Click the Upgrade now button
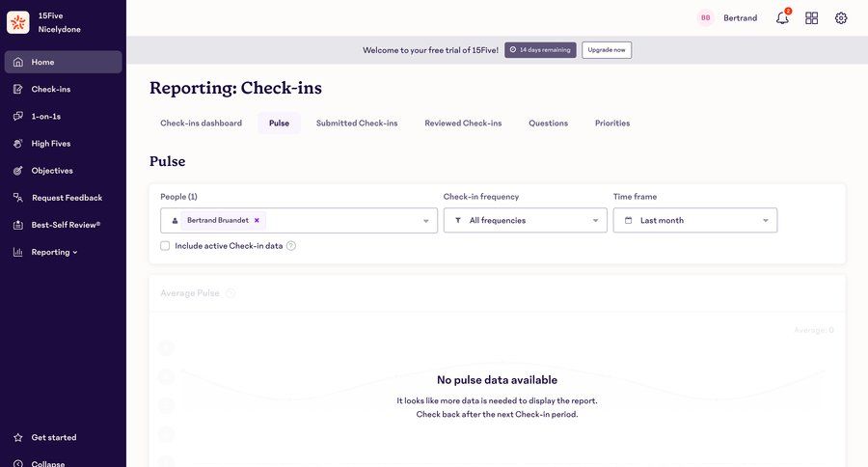This screenshot has height=467, width=868. pyautogui.click(x=607, y=50)
